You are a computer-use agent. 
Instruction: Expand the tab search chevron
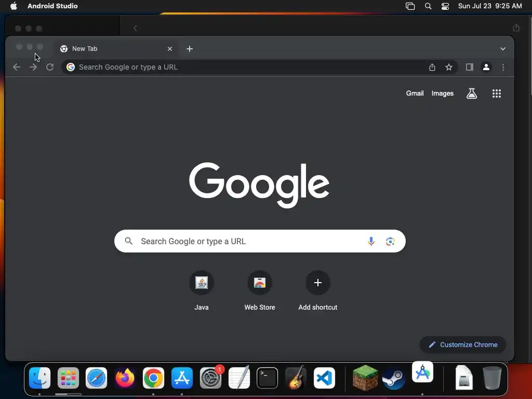click(x=502, y=49)
